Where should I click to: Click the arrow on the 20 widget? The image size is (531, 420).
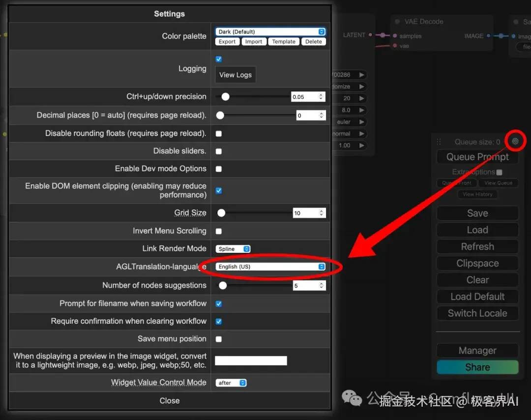pos(362,98)
